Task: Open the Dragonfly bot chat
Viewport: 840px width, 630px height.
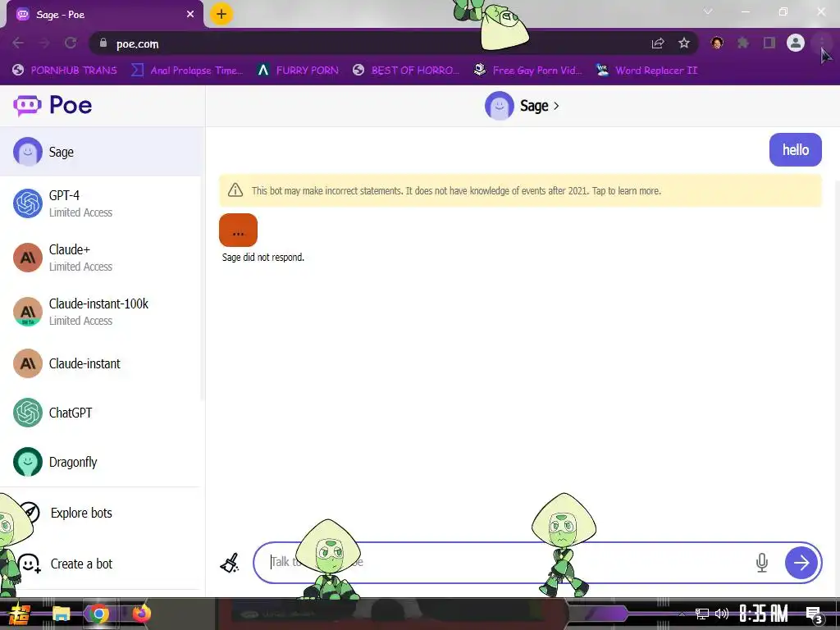Action: (102, 462)
